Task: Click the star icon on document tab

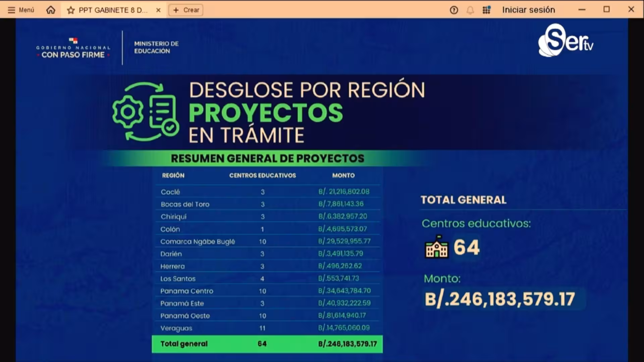Action: click(x=70, y=10)
